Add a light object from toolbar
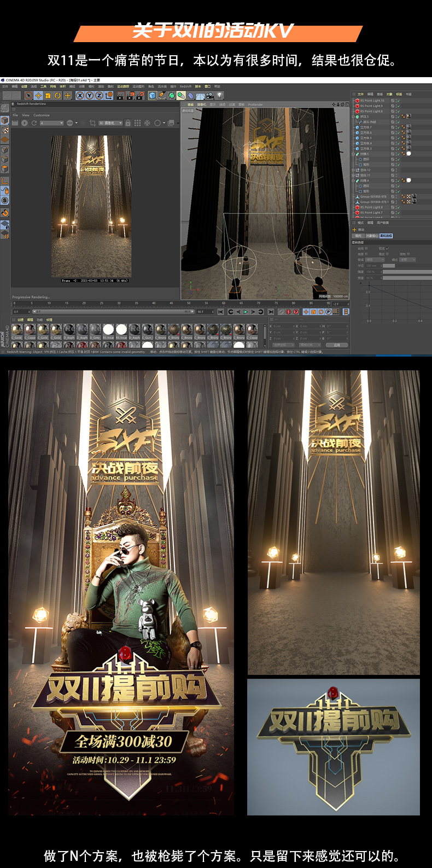The image size is (432, 868). click(219, 95)
